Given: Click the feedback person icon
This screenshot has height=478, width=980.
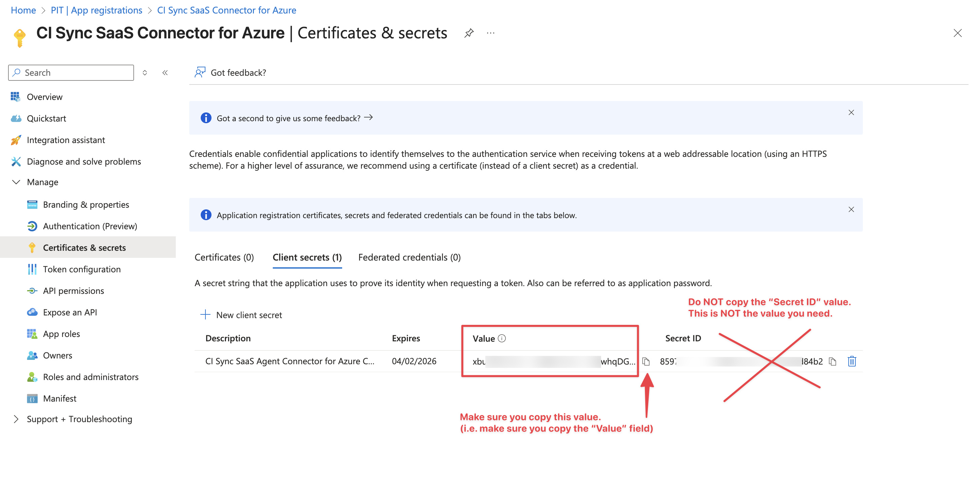Looking at the screenshot, I should click(x=200, y=72).
